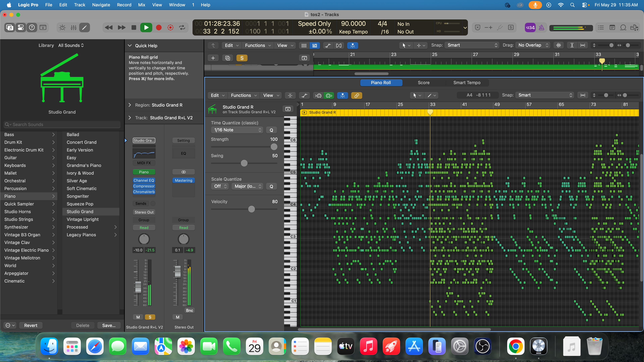644x362 pixels.
Task: Open the Piano Roll Snap Smart dropdown
Action: coord(545,95)
